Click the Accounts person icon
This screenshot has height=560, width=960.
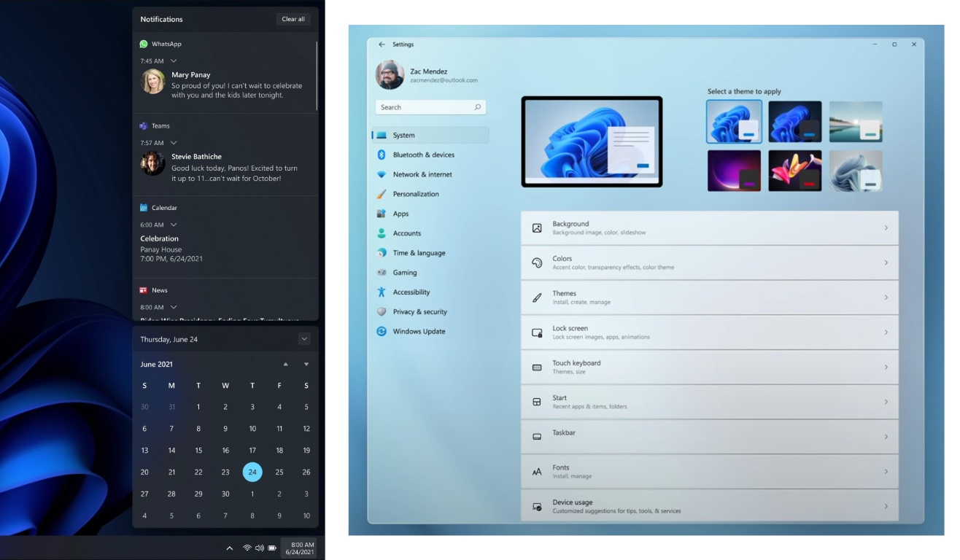pos(381,233)
